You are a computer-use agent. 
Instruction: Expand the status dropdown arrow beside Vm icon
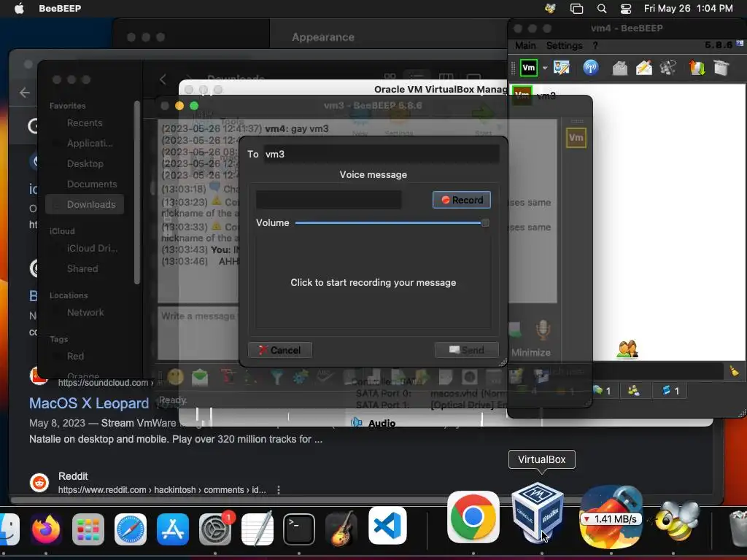point(544,68)
